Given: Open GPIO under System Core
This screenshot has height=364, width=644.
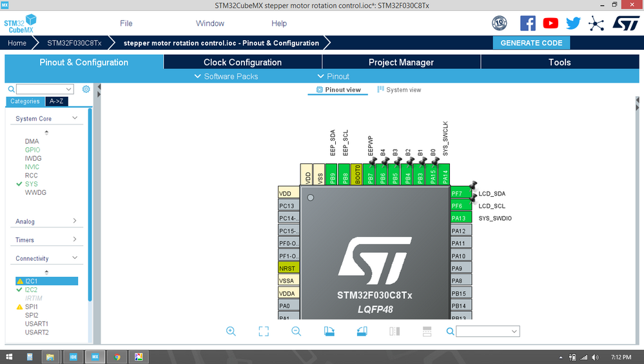Looking at the screenshot, I should pyautogui.click(x=32, y=150).
